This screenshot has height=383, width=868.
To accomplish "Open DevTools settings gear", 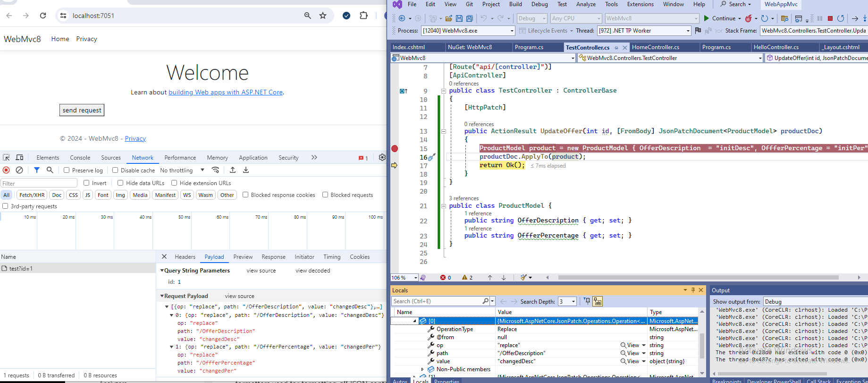I will [x=382, y=157].
